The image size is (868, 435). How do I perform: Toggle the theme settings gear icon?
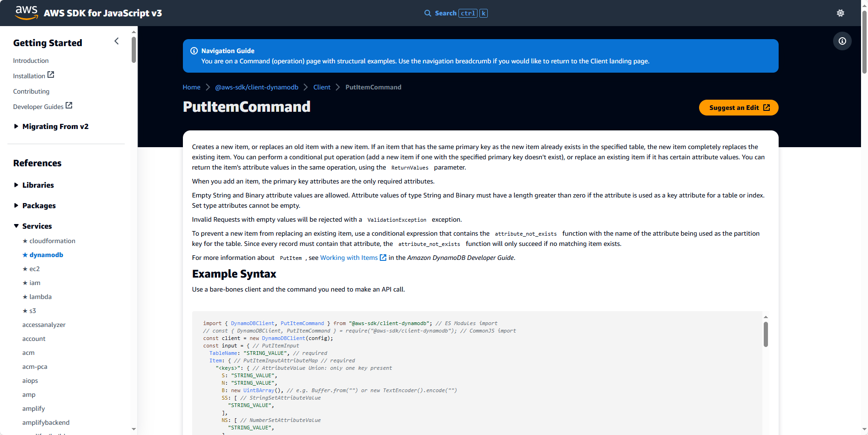(840, 13)
